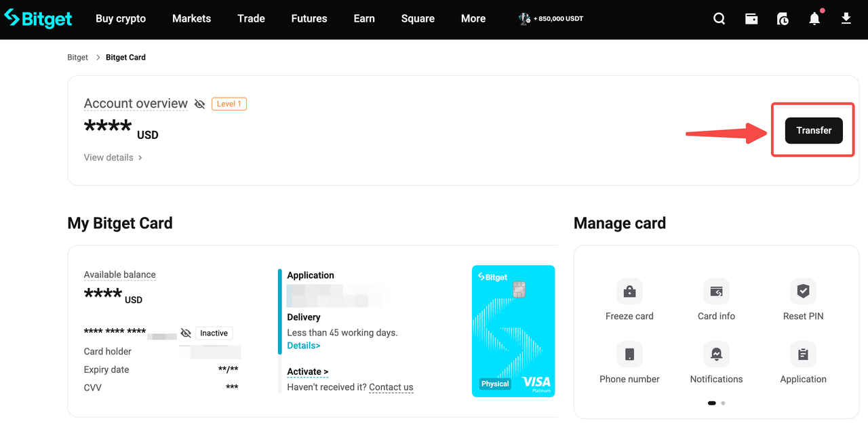Viewport: 868px width, 446px height.
Task: Expand View details in Account overview
Action: [x=113, y=157]
